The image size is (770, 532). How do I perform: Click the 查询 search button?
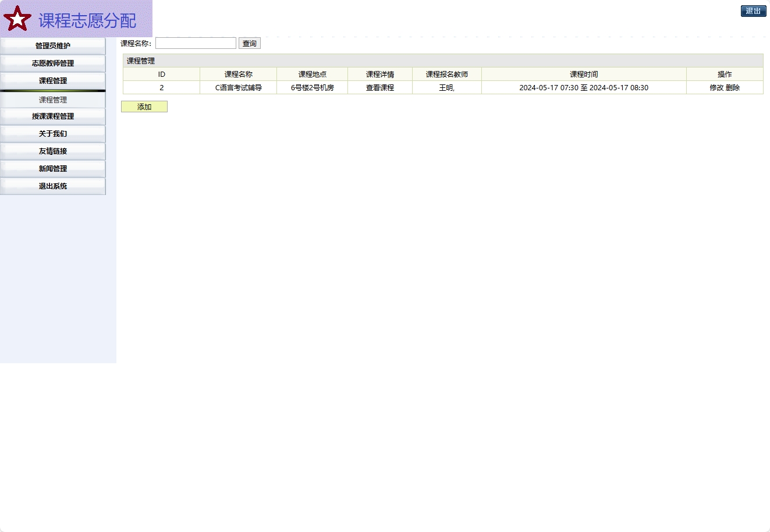tap(249, 43)
